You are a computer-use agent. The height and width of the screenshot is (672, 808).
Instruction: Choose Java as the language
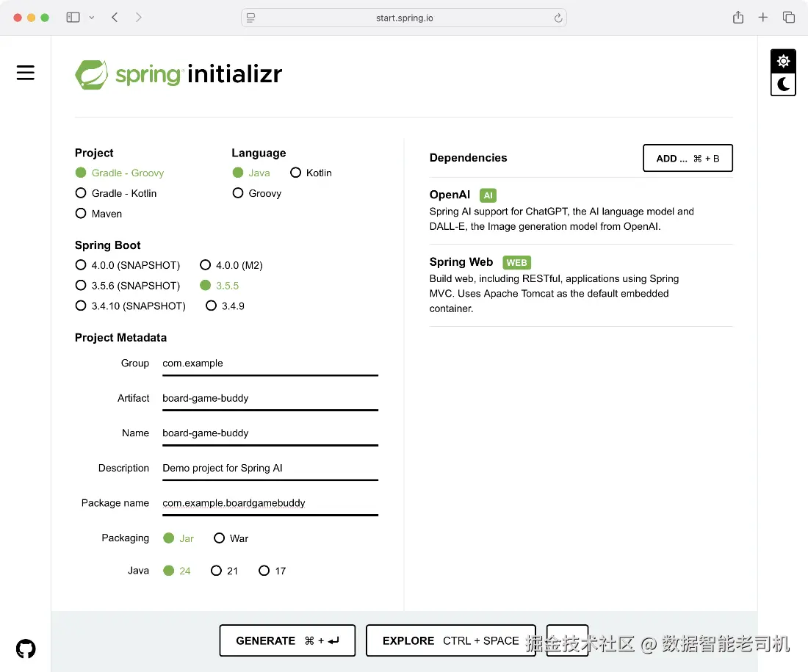click(x=251, y=173)
